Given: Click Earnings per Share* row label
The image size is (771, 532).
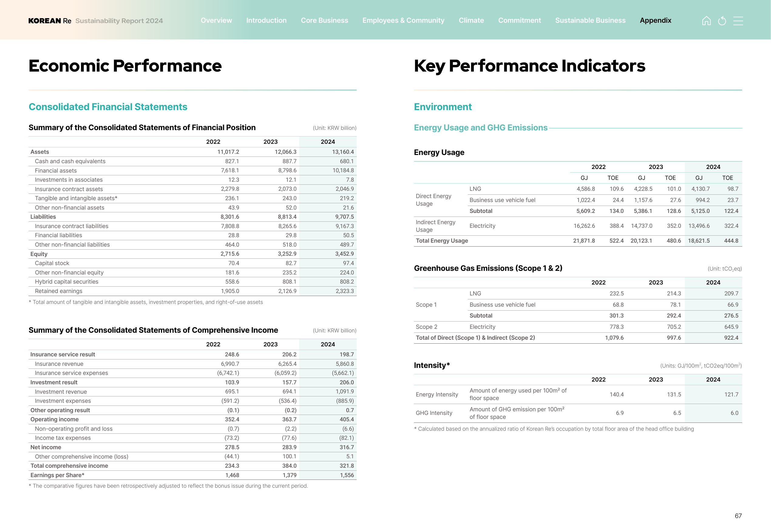Looking at the screenshot, I should pyautogui.click(x=57, y=475).
